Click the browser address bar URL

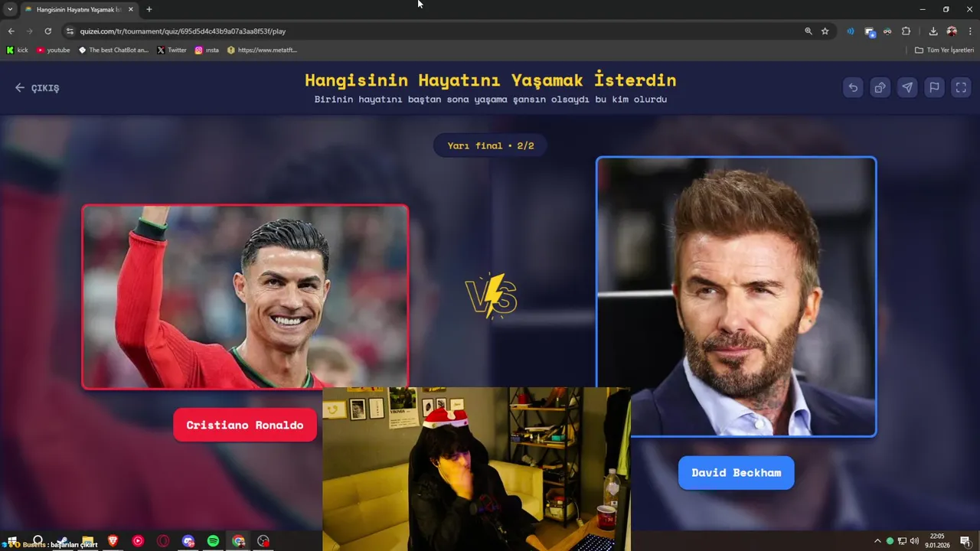pos(183,31)
